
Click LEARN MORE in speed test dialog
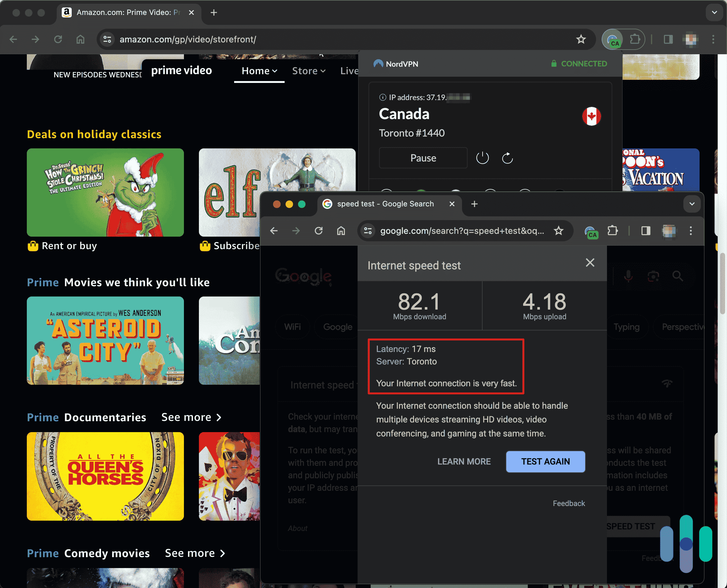click(x=464, y=461)
